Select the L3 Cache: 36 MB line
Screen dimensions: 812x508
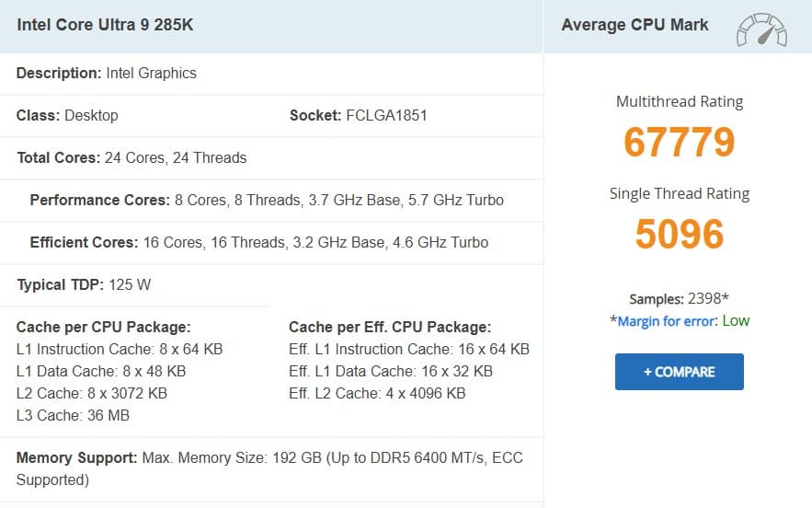click(73, 415)
